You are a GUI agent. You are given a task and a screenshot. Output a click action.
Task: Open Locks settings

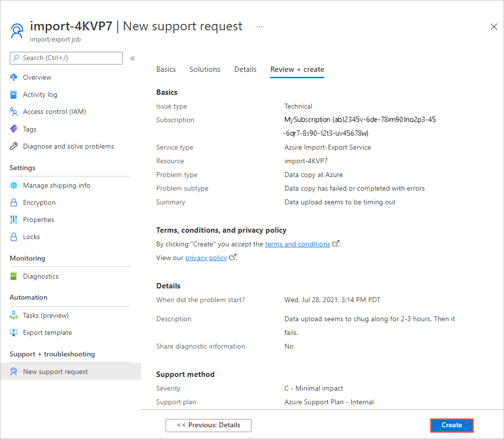31,237
